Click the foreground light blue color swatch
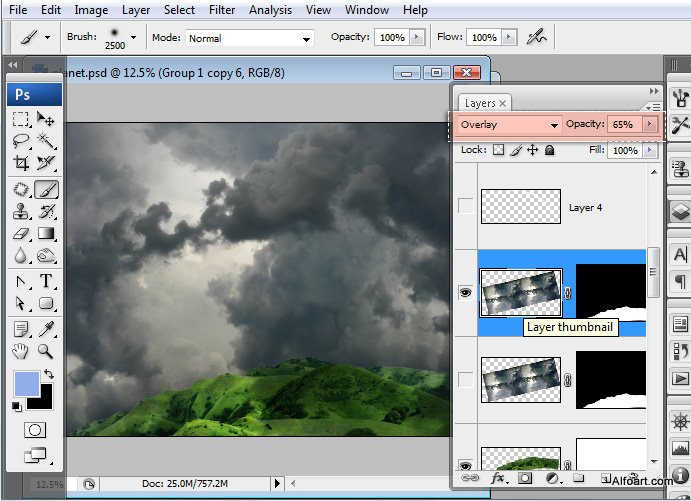 coord(26,383)
